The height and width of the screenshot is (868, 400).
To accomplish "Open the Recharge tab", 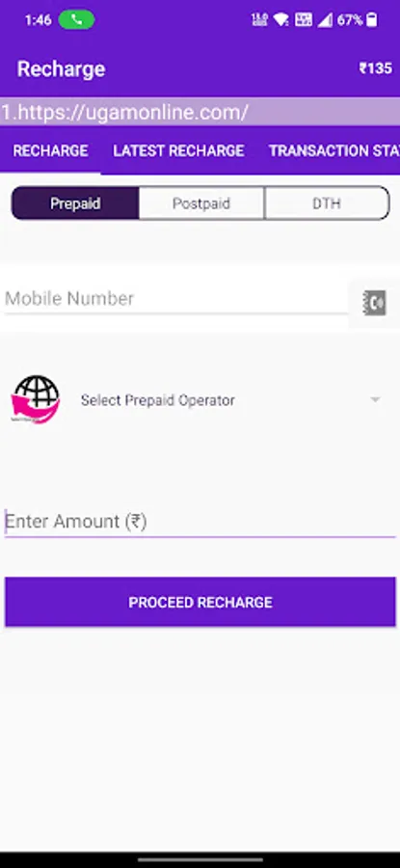I will 50,150.
